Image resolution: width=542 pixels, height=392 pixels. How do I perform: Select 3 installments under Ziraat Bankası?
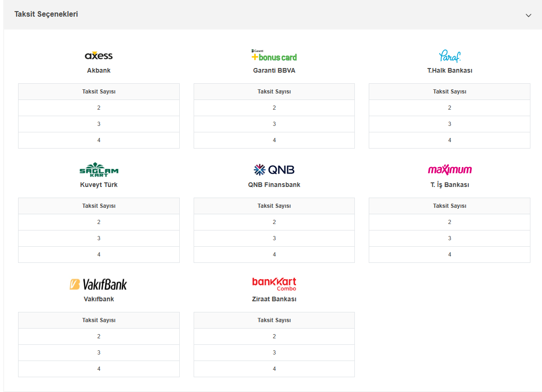pyautogui.click(x=274, y=353)
